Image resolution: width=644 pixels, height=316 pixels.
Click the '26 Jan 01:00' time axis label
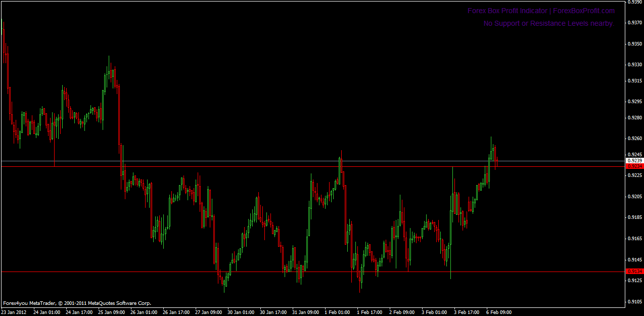pyautogui.click(x=144, y=312)
